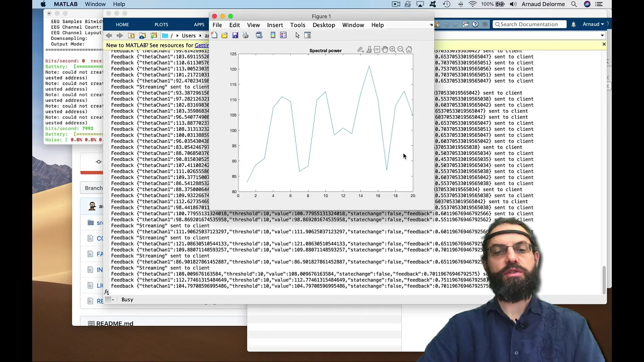Click volume speaker icon in menu bar
The width and height of the screenshot is (644, 362).
coord(513,4)
